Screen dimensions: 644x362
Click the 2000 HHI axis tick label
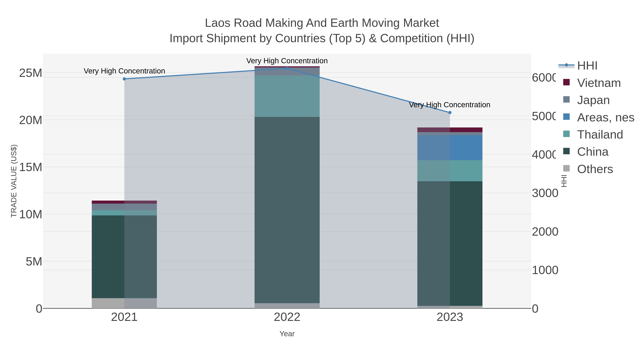(x=545, y=232)
